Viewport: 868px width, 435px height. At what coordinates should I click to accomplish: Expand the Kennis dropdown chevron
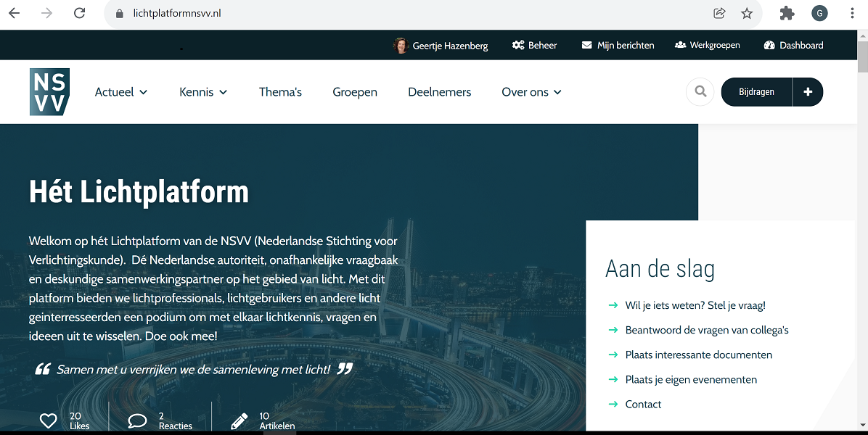coord(223,92)
